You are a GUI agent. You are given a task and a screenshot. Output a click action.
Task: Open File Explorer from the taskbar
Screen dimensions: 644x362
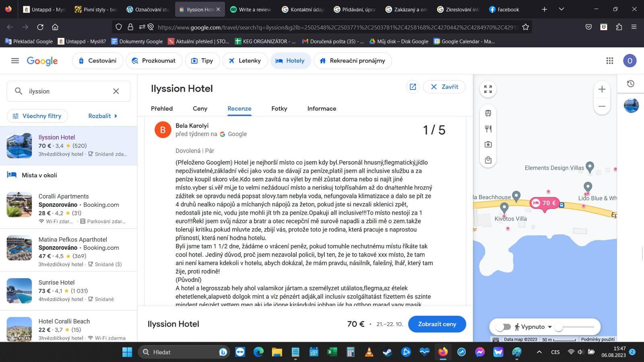point(277,352)
